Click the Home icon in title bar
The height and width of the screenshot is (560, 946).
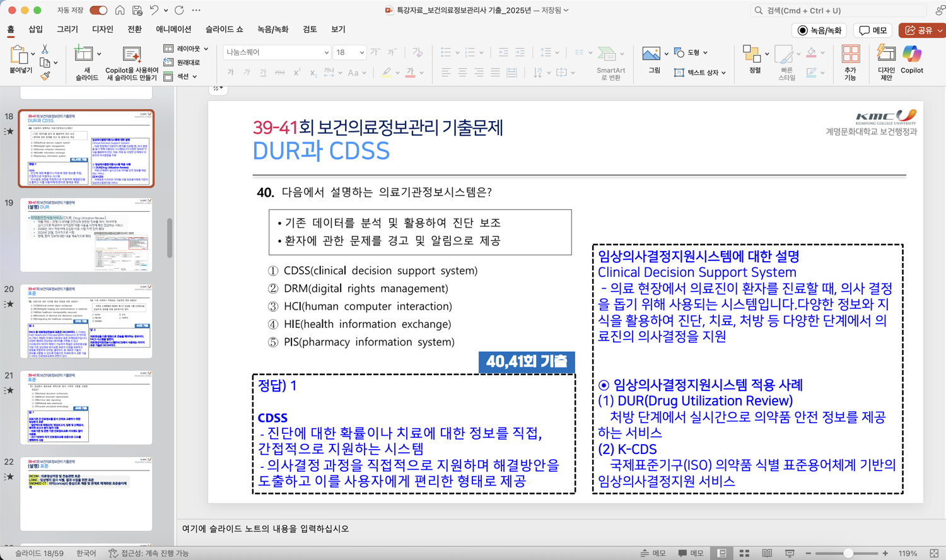[120, 10]
